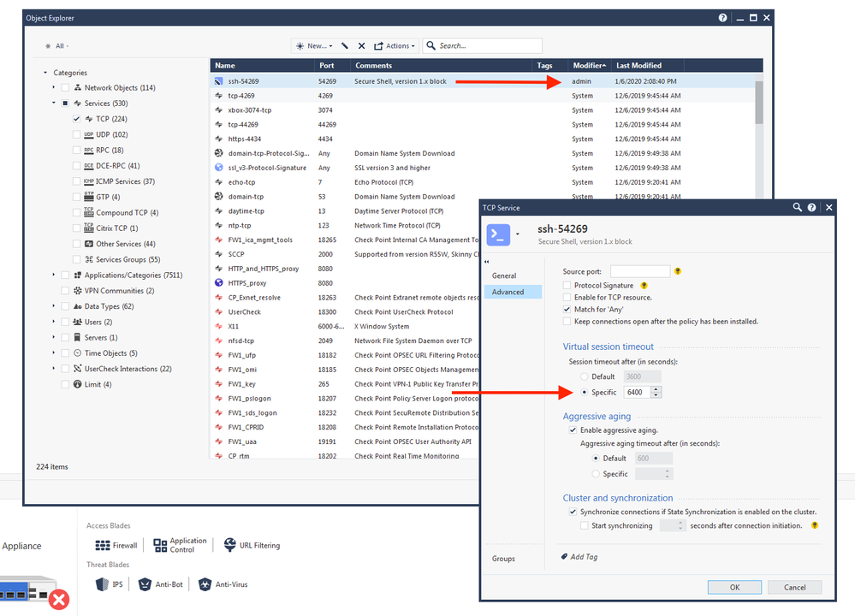Screen dimensions: 855x616
Task: Open the Object Explorer help icon
Action: 722,18
